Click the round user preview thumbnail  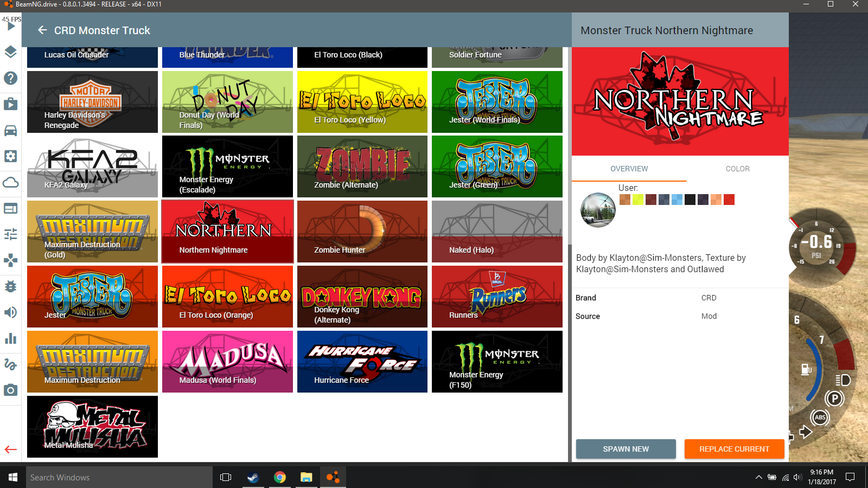point(598,210)
